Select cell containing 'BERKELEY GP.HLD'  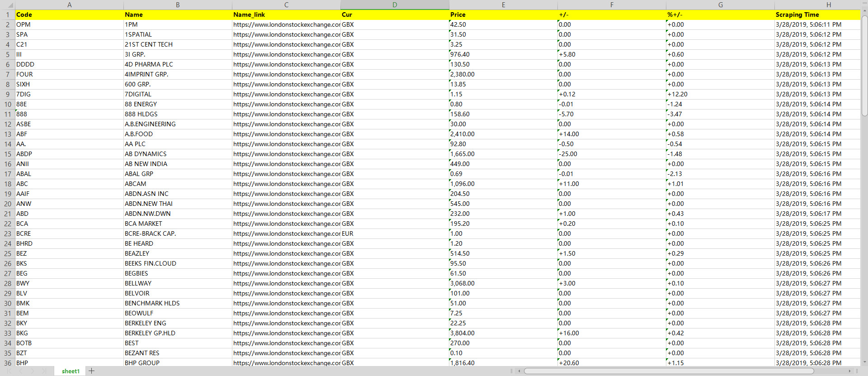point(178,333)
